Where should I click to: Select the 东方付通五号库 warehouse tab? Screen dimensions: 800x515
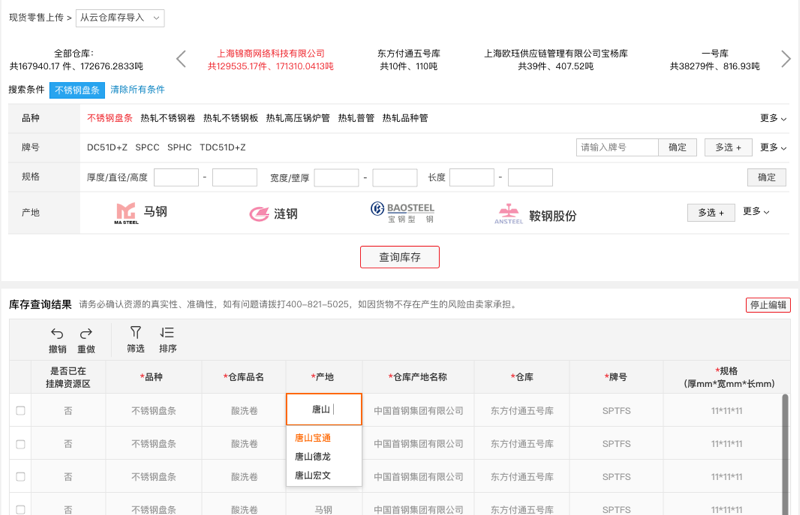coord(409,60)
